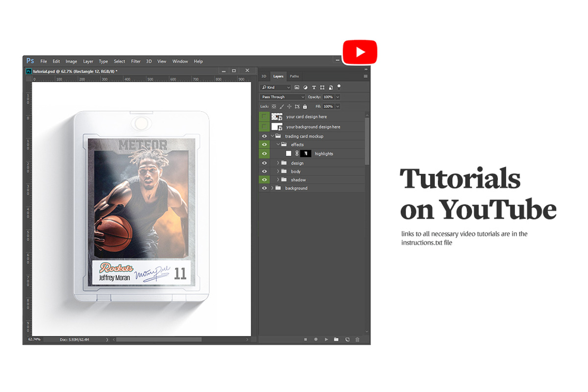Image resolution: width=588 pixels, height=392 pixels.
Task: Expand the background group
Action: point(272,188)
